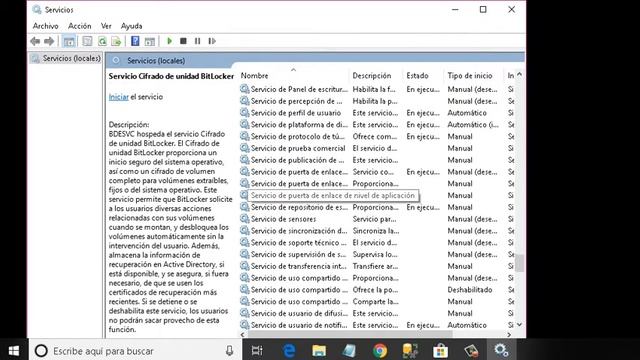Stop the service with the square button
The width and height of the screenshot is (640, 360).
tap(183, 41)
